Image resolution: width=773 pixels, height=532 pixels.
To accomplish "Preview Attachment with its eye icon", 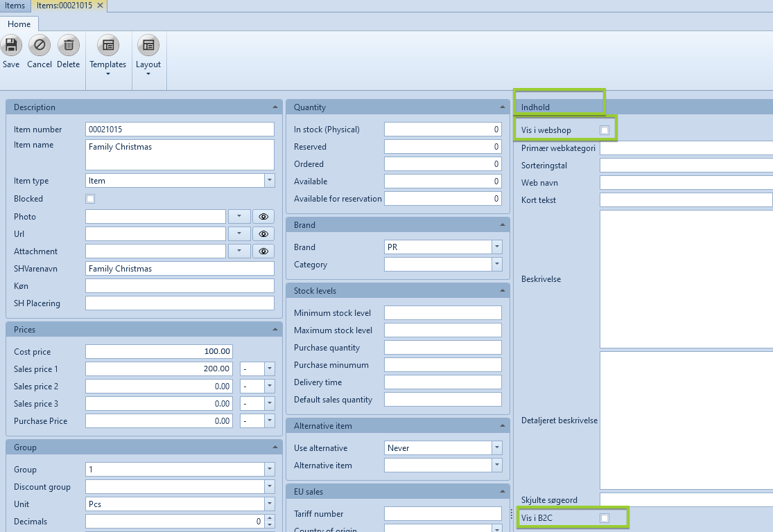I will pos(263,251).
